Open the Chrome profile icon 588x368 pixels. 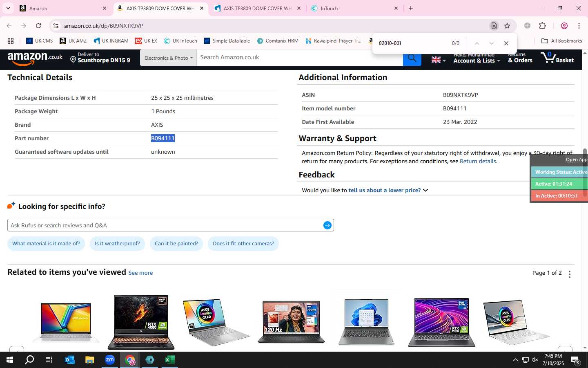[564, 26]
